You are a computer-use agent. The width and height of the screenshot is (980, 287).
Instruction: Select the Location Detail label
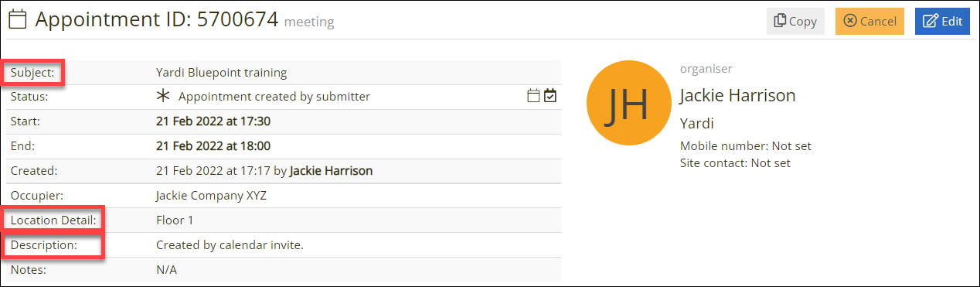pyautogui.click(x=53, y=220)
